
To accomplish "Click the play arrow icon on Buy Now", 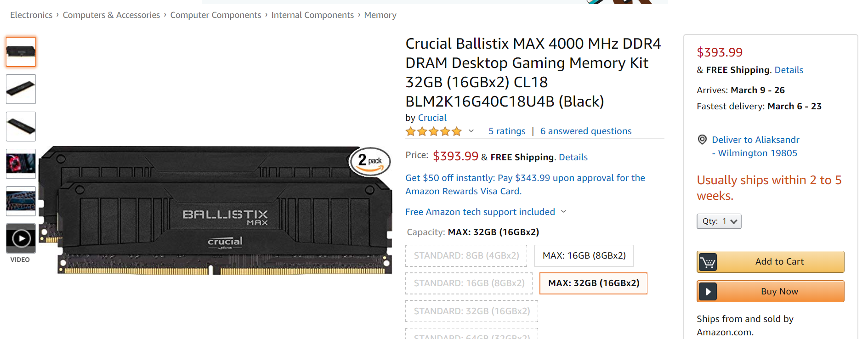I will tap(708, 292).
